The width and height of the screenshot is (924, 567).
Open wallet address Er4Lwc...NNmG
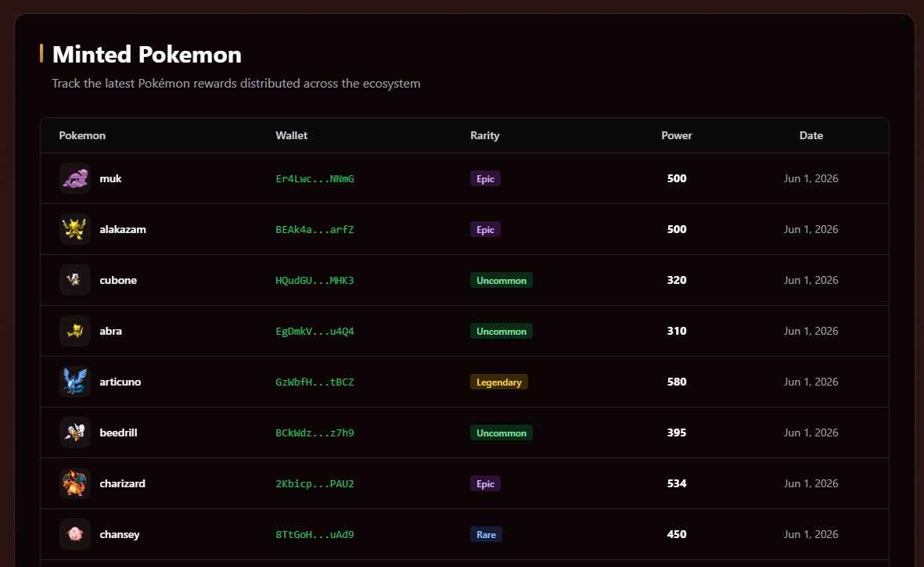pyautogui.click(x=315, y=179)
